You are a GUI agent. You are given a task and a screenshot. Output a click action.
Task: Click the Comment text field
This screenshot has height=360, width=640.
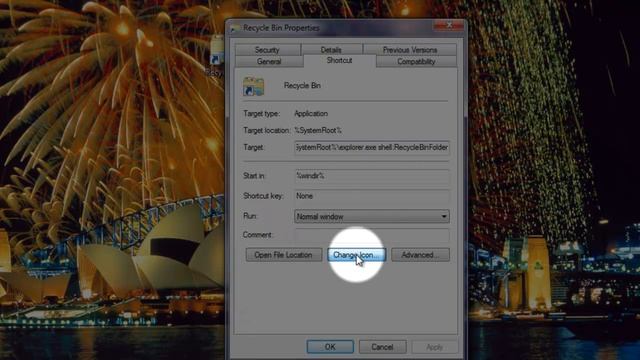(x=372, y=235)
